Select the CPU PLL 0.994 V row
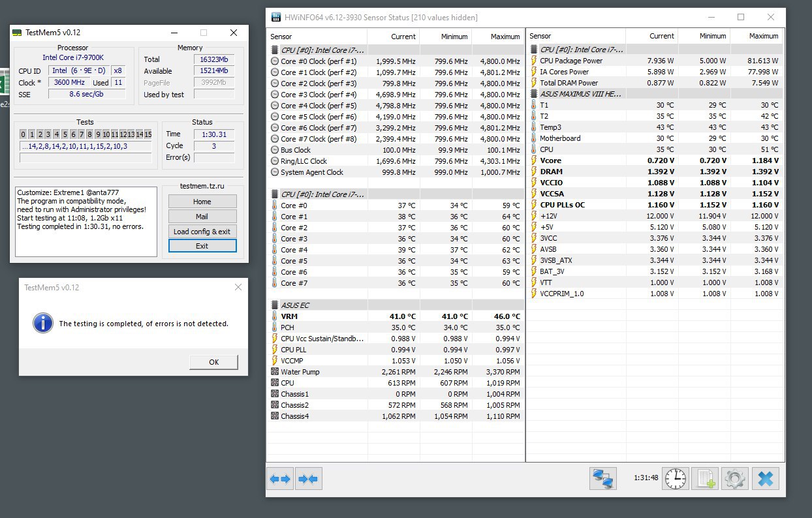Viewport: 812px width, 518px height. click(396, 350)
